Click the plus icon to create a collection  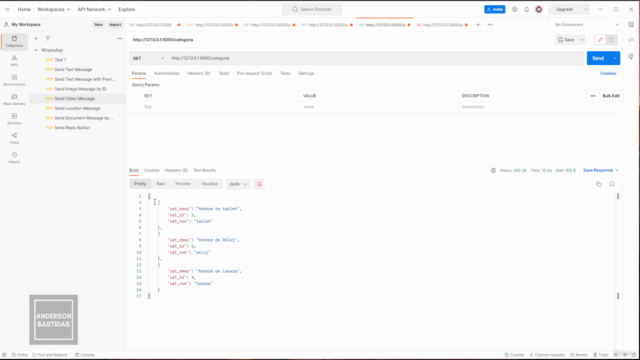coord(36,38)
